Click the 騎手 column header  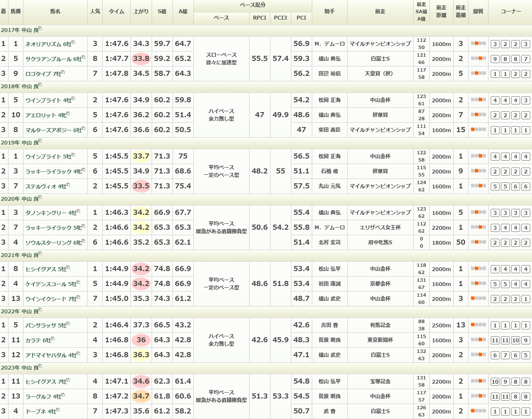click(329, 12)
